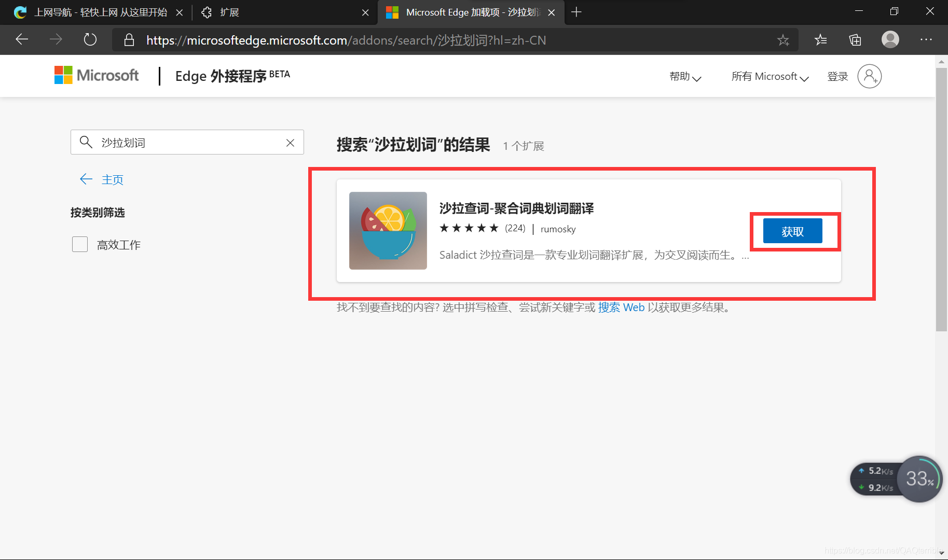948x560 pixels.
Task: Click the lock site info icon
Action: click(129, 40)
